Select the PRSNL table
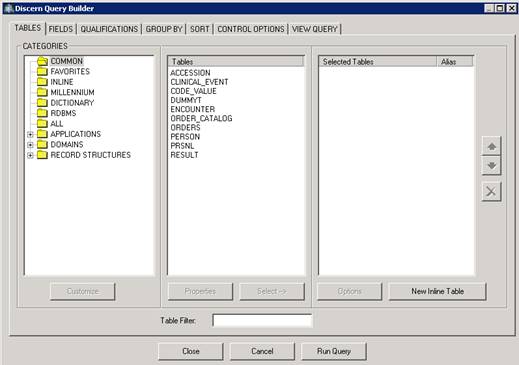 [x=182, y=146]
